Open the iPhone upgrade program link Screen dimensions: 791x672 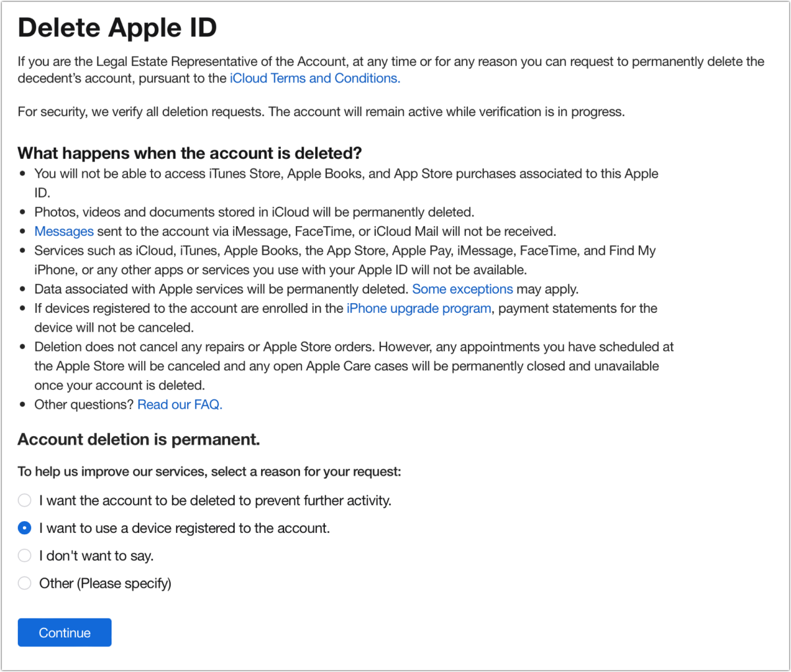[x=419, y=308]
